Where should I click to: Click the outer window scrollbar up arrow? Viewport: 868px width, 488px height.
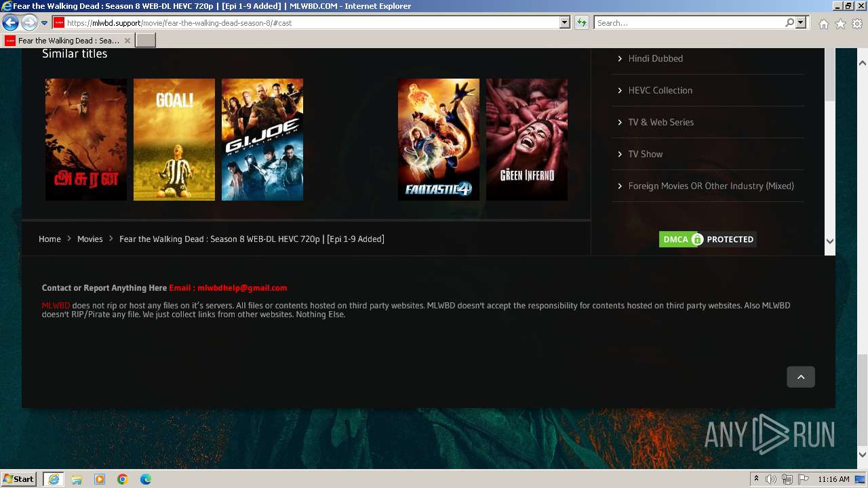coord(863,63)
